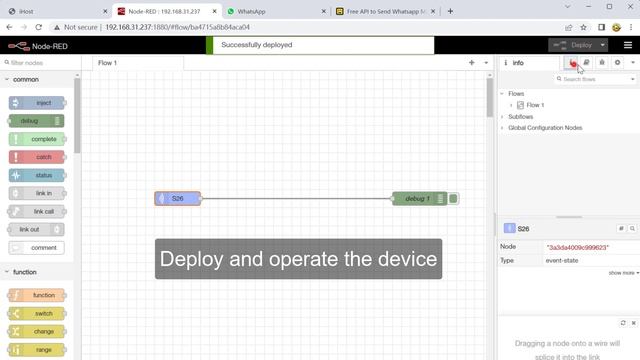Image resolution: width=640 pixels, height=360 pixels.
Task: Select the S26 node on the canvas
Action: click(178, 198)
